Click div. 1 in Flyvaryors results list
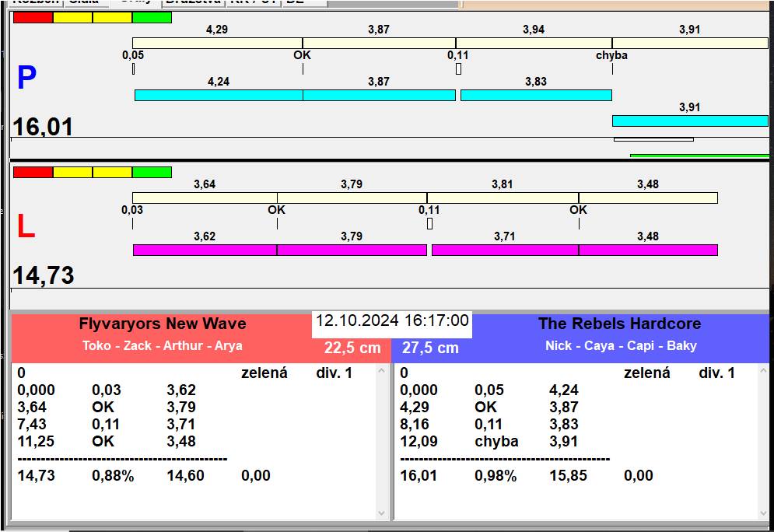The width and height of the screenshot is (774, 532). coord(334,373)
